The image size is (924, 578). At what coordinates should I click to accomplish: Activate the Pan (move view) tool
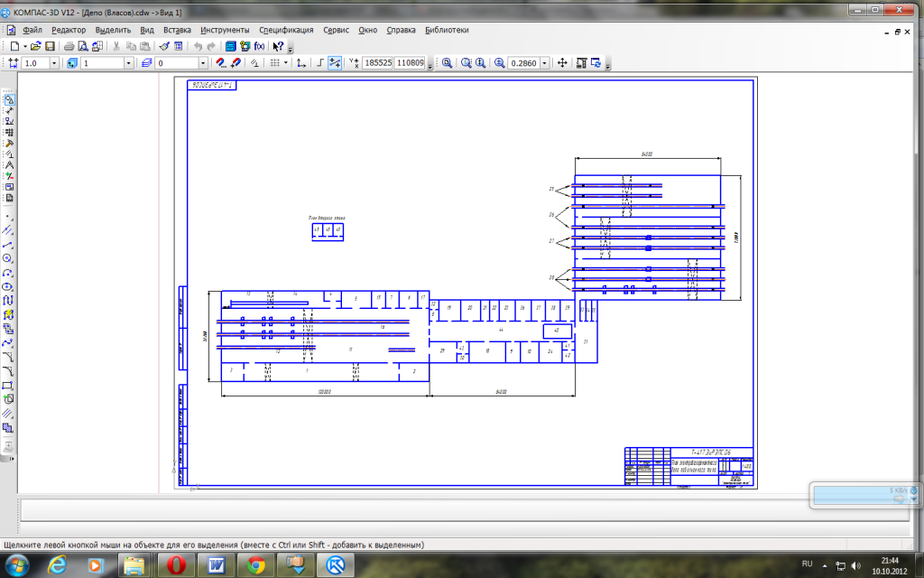[x=562, y=62]
